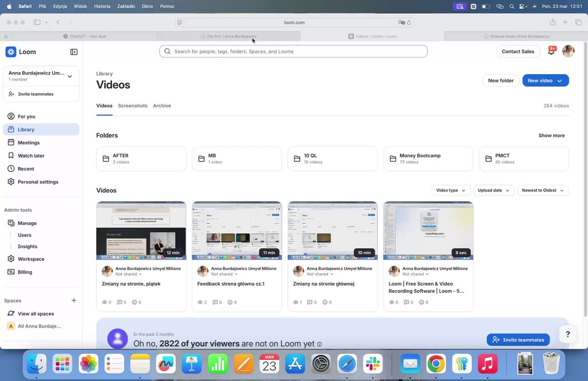Open AFTER folder
Screen dimensions: 588x381
[x=141, y=159]
